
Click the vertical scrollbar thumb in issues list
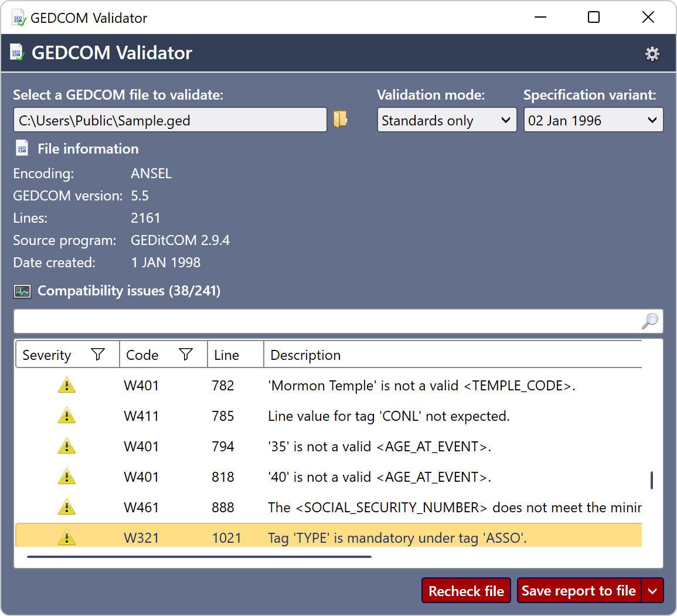[x=651, y=480]
